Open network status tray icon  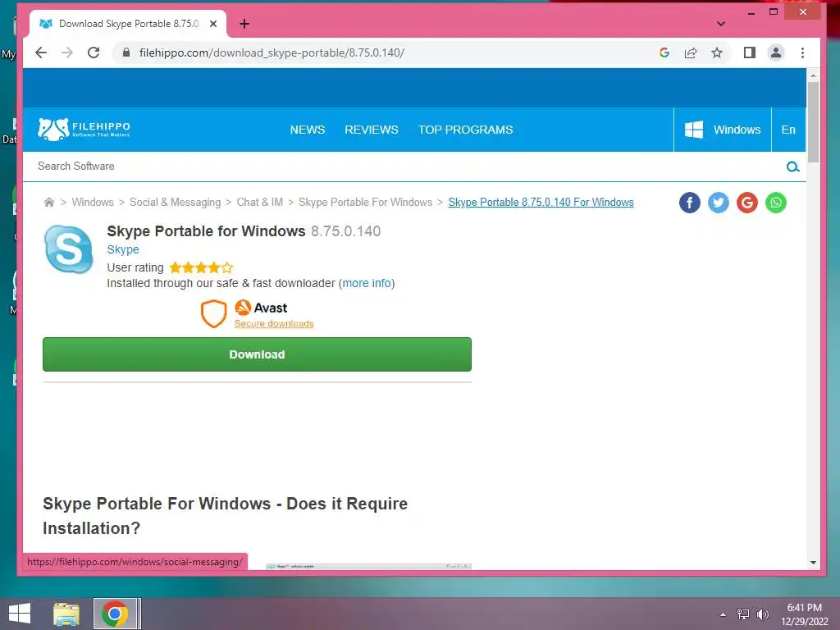[x=743, y=614]
